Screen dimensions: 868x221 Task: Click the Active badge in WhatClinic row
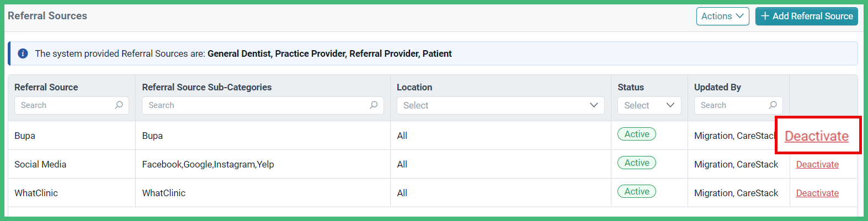coord(637,192)
